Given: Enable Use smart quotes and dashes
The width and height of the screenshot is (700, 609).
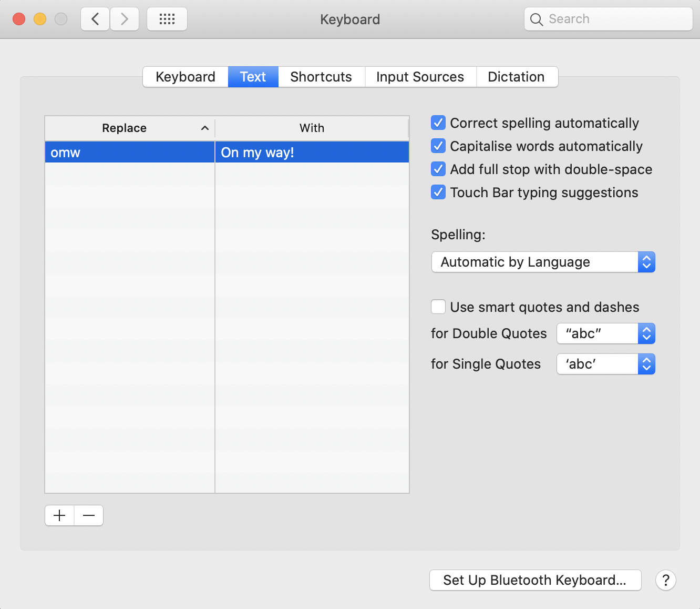Looking at the screenshot, I should tap(438, 307).
